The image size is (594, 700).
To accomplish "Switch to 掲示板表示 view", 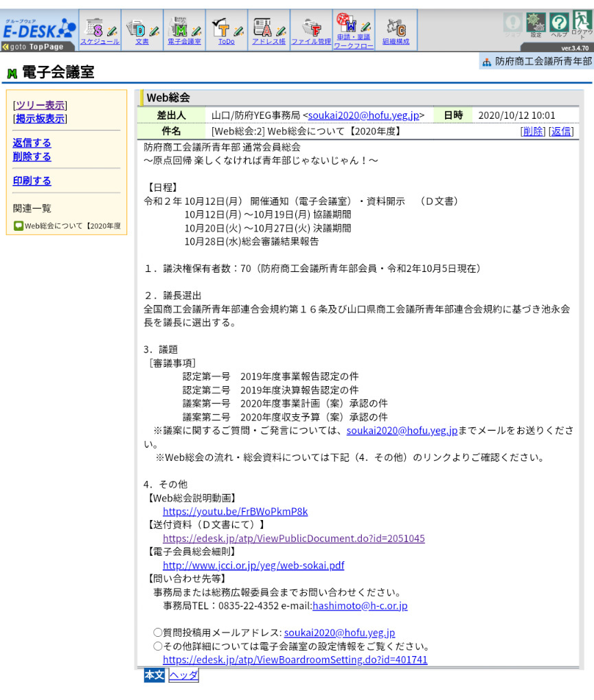I will click(x=40, y=119).
